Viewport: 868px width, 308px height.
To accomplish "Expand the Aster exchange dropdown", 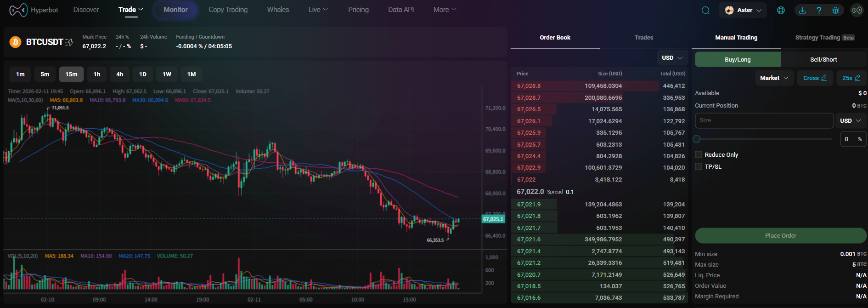I will click(x=743, y=10).
